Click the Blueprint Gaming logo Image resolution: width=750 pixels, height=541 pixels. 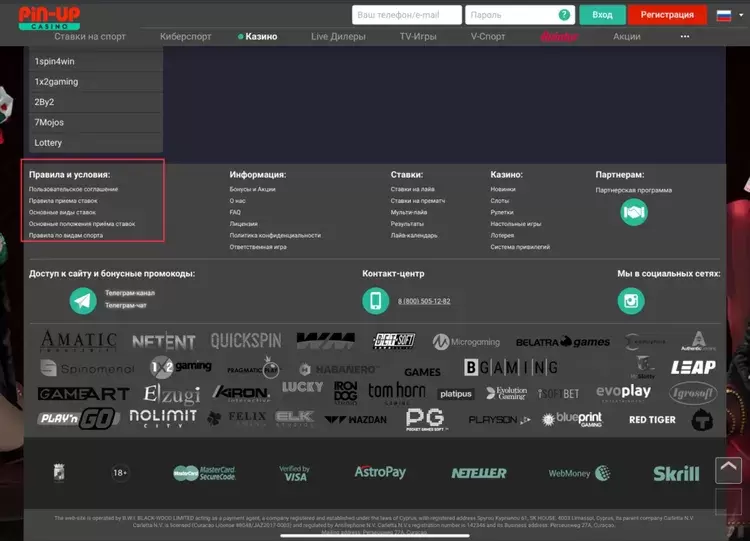tap(572, 419)
